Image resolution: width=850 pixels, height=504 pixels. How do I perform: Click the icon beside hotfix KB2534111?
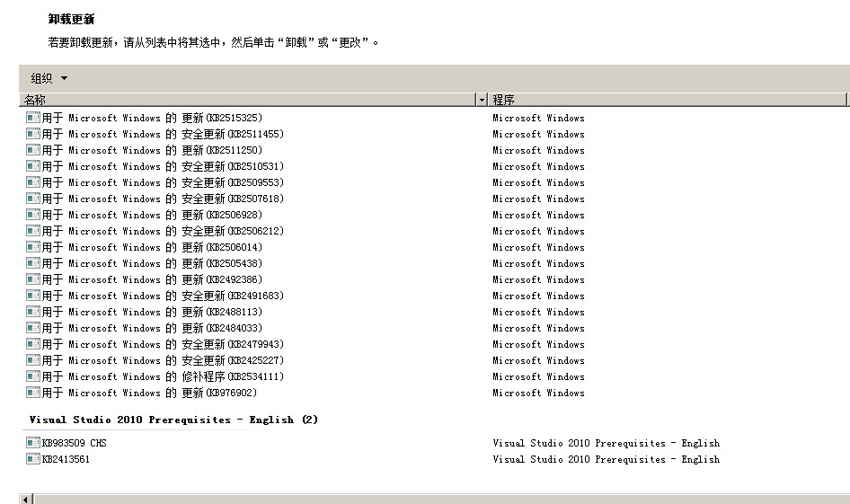(33, 377)
